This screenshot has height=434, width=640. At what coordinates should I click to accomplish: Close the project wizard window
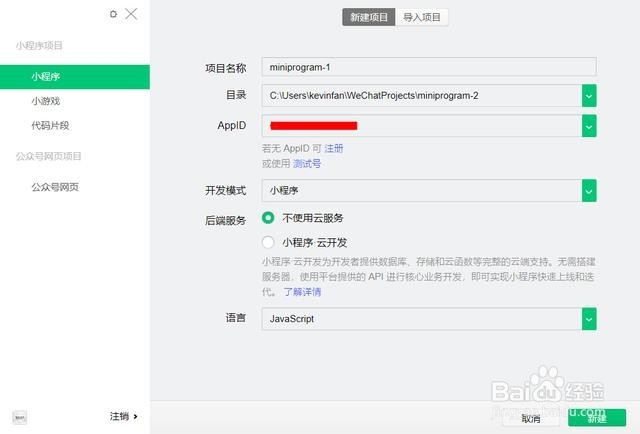[x=131, y=14]
